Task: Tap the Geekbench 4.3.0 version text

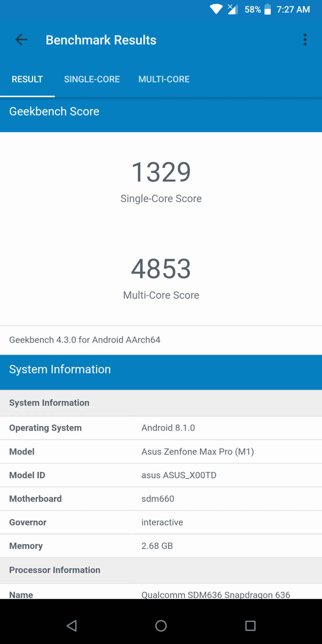Action: pos(85,340)
